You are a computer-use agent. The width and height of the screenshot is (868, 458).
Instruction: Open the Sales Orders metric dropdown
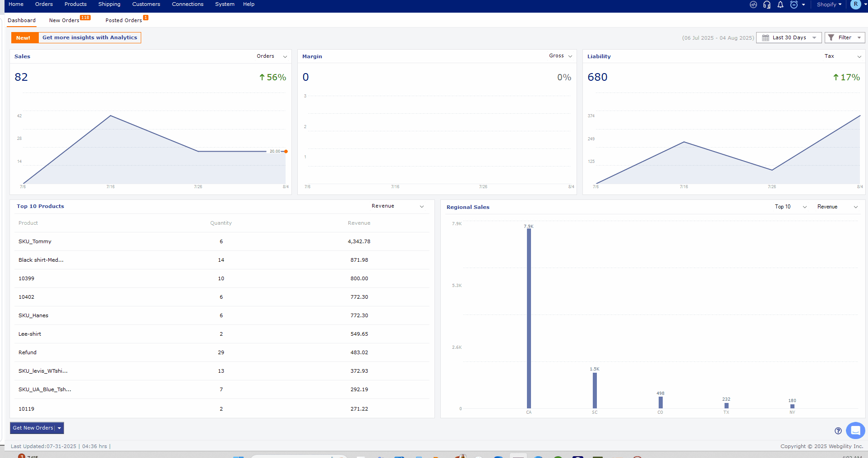pyautogui.click(x=272, y=56)
